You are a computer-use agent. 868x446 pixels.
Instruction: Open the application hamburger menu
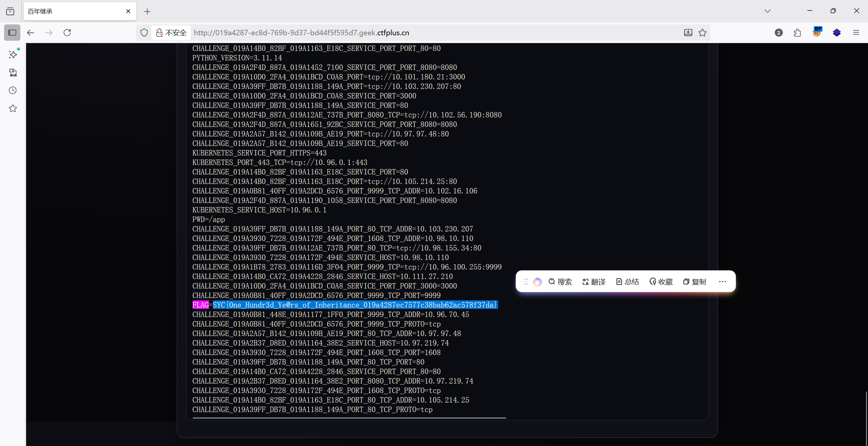click(x=856, y=33)
